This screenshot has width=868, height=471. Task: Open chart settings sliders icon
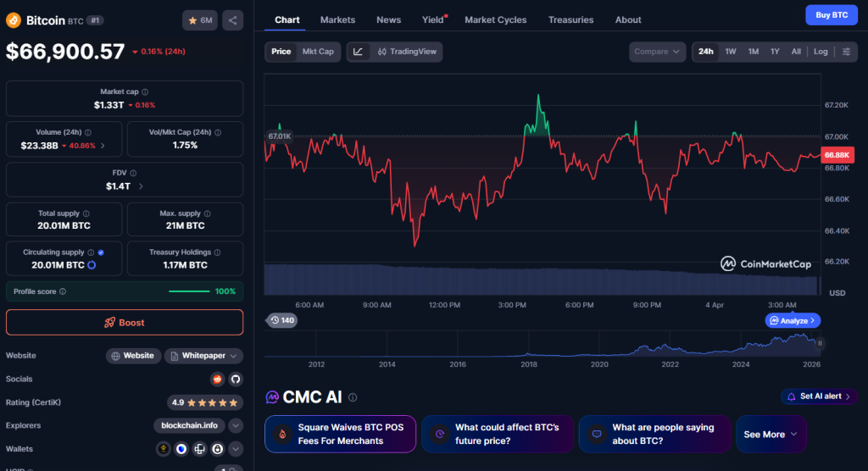tap(846, 52)
